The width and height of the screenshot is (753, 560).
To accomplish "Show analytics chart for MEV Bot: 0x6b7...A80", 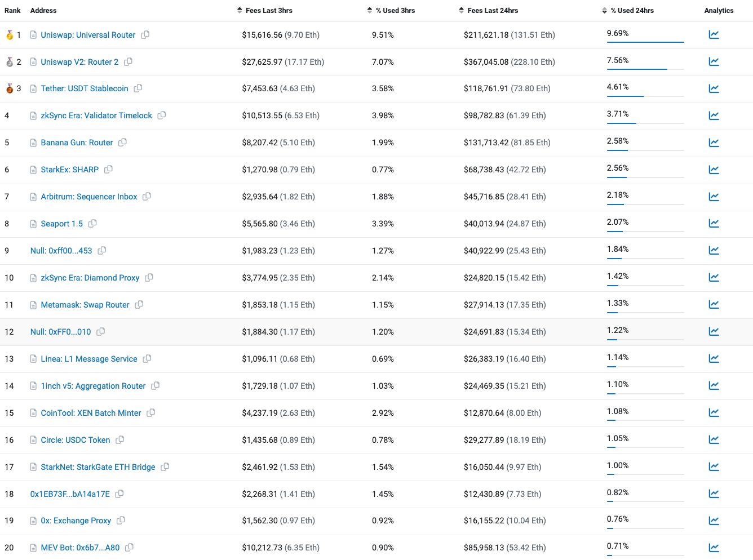I will click(x=714, y=548).
